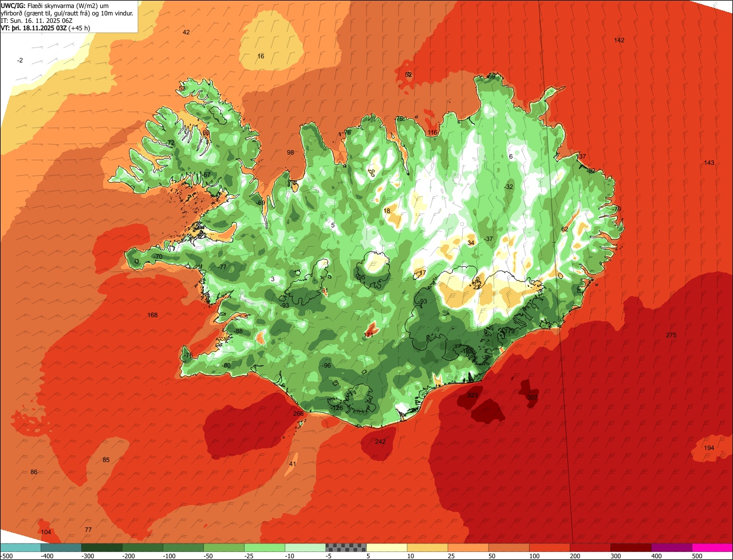Click the teal legend swatch between -500 and -400
This screenshot has height=560, width=733.
(20, 547)
